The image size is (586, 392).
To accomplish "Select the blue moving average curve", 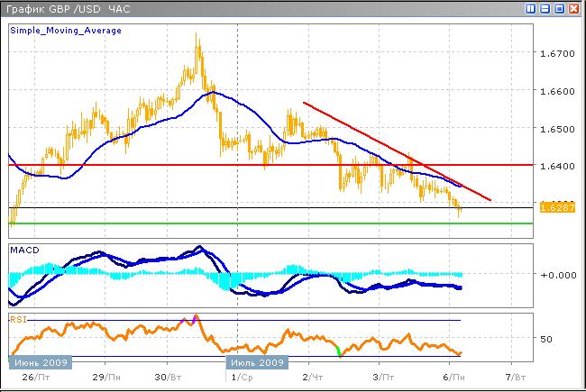I will point(239,101).
